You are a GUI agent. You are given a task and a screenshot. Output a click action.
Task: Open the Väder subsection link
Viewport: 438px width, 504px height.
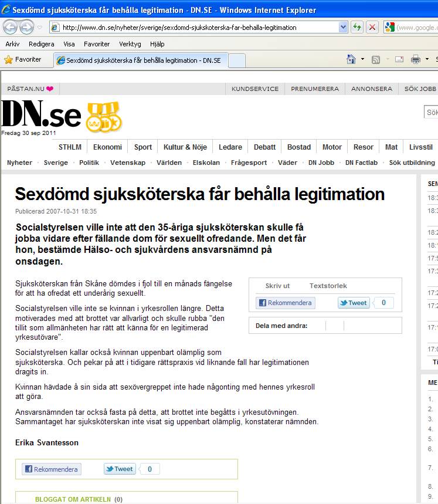point(287,163)
